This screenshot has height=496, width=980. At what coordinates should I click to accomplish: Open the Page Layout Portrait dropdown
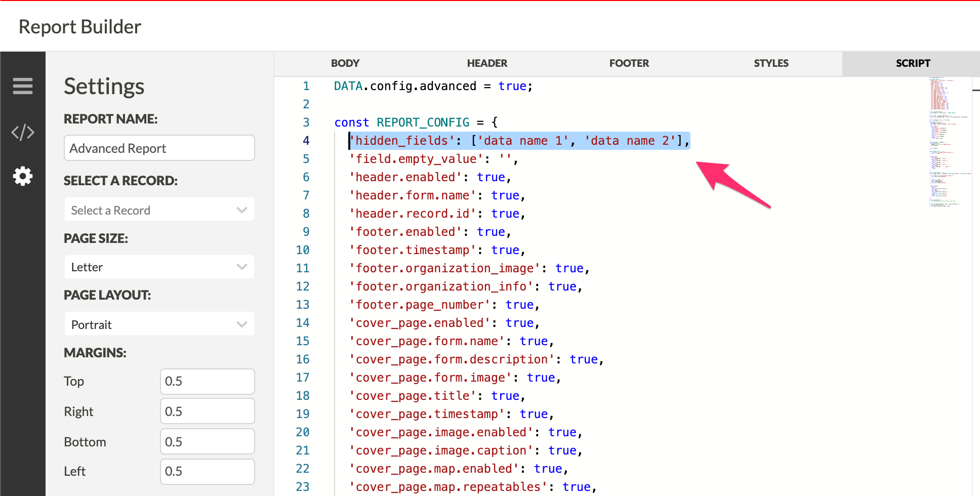(x=159, y=324)
